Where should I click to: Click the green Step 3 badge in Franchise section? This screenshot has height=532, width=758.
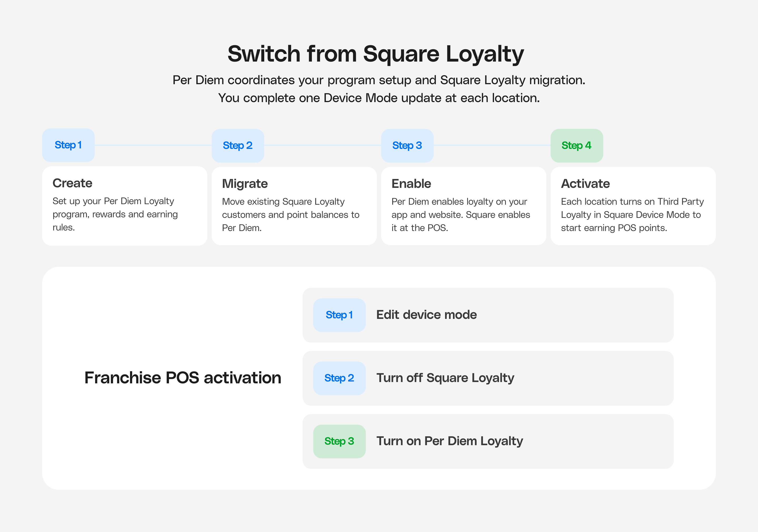(x=339, y=441)
